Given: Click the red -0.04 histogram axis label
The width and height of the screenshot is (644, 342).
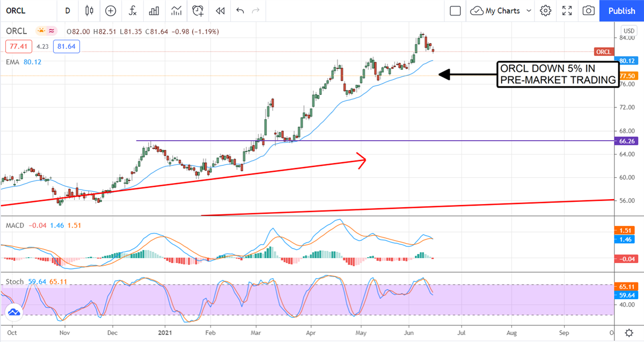Looking at the screenshot, I should click(x=627, y=259).
